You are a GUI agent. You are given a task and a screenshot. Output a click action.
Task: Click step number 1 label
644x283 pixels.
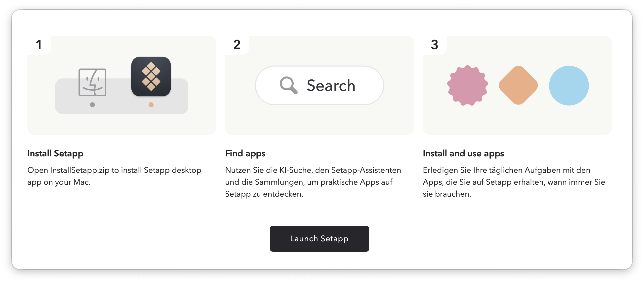[x=39, y=45]
